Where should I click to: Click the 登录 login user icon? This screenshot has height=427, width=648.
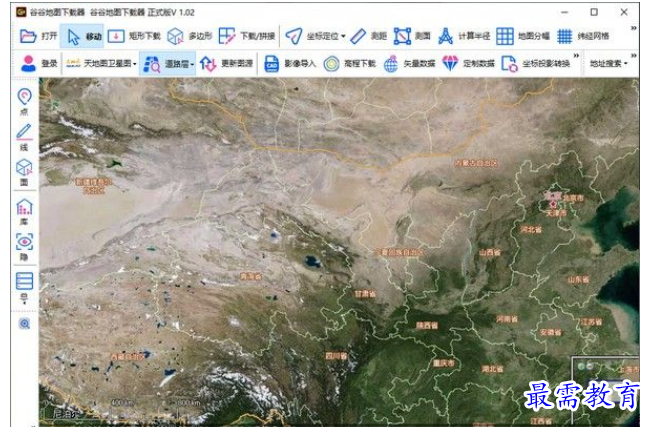click(x=29, y=63)
